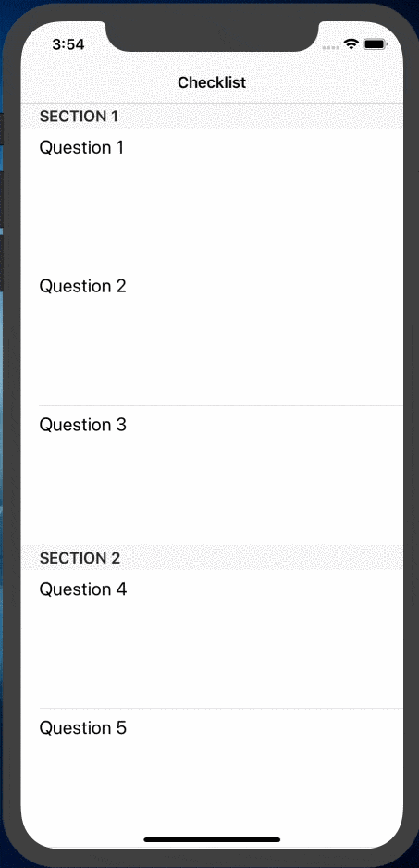Click the home indicator bar
Viewport: 419px width, 868px height.
pos(212,839)
